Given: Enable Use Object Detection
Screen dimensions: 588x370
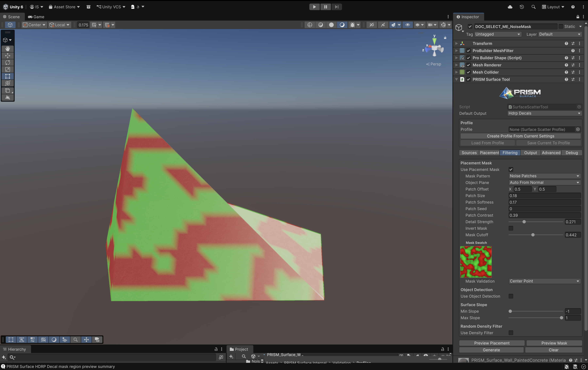Looking at the screenshot, I should click(x=511, y=296).
